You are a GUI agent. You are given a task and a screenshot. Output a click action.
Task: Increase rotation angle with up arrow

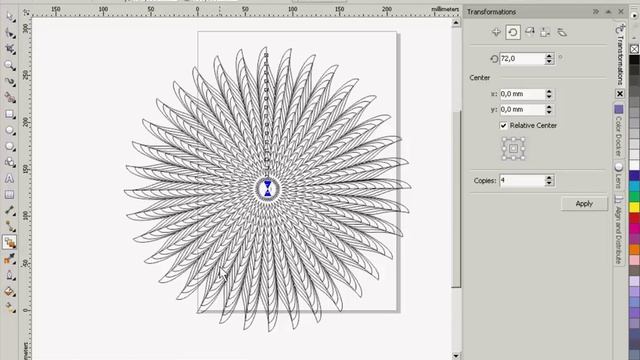click(x=549, y=56)
